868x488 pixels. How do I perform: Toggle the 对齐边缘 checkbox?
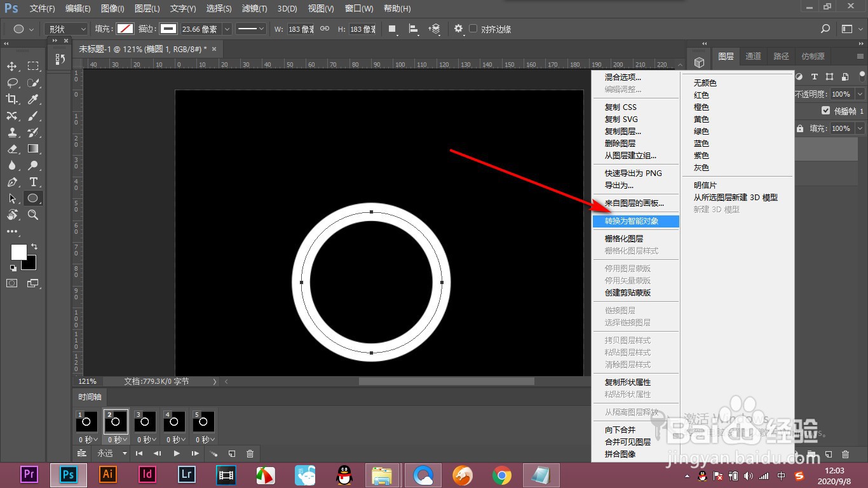pyautogui.click(x=473, y=29)
